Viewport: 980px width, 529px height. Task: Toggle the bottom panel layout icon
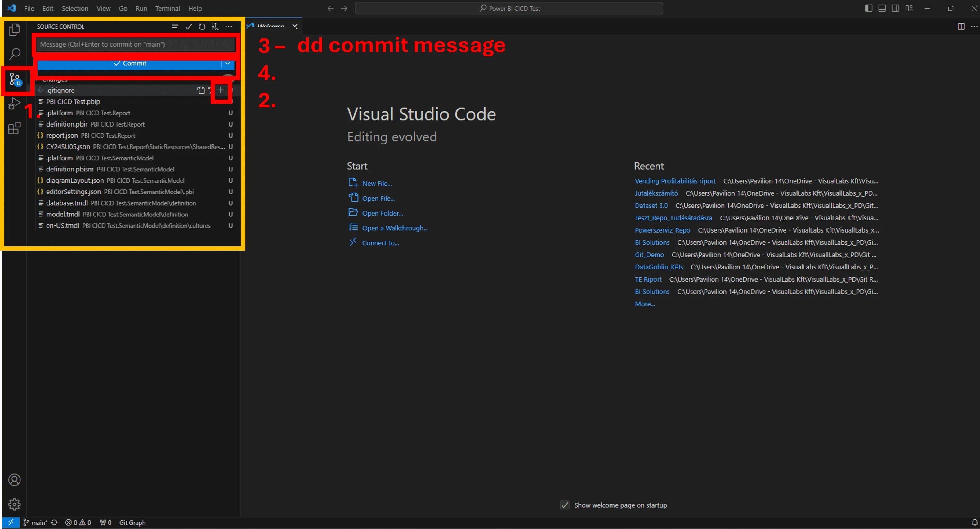(x=882, y=8)
